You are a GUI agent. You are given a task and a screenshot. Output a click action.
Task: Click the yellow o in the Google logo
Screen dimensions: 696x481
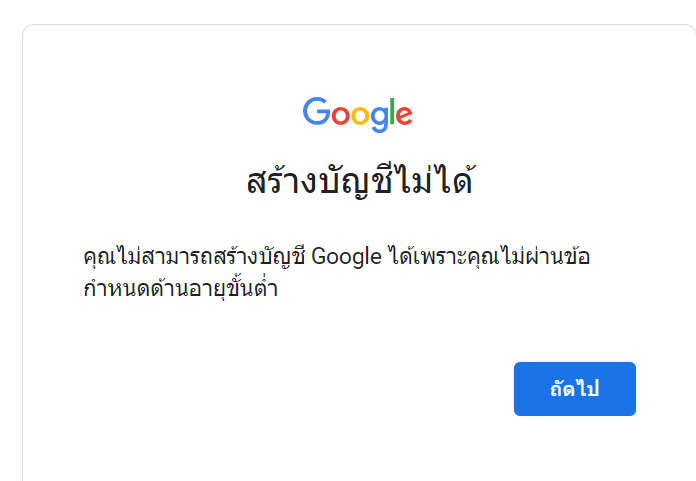pos(360,115)
